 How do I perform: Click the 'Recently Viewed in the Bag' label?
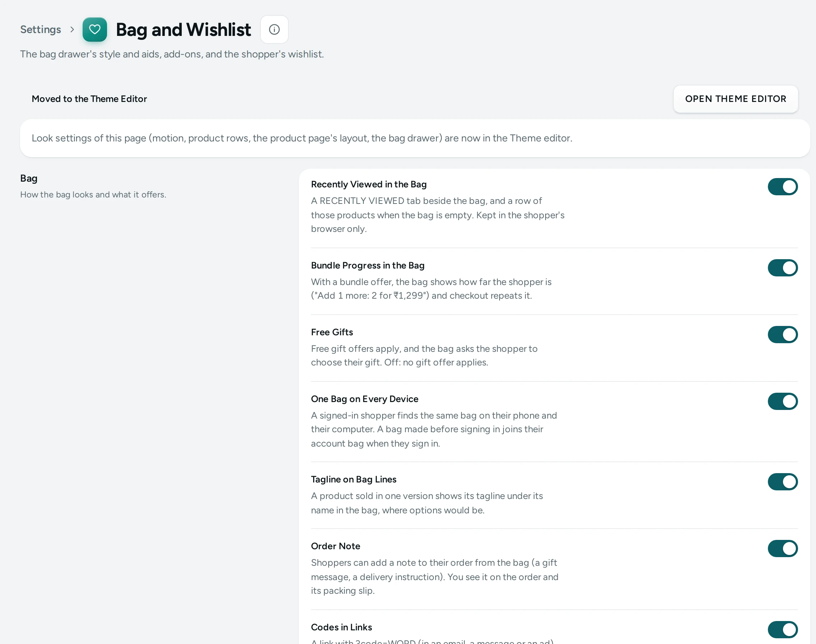pyautogui.click(x=369, y=185)
